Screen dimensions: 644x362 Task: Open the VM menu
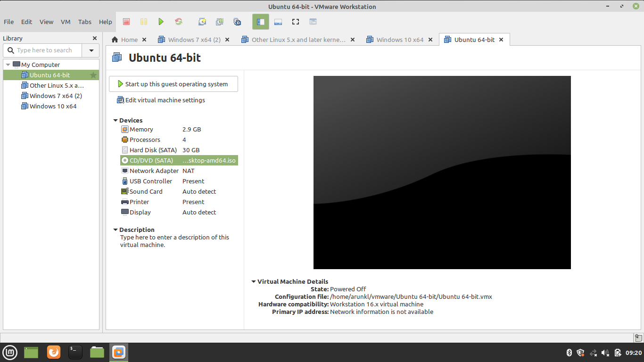coord(66,22)
